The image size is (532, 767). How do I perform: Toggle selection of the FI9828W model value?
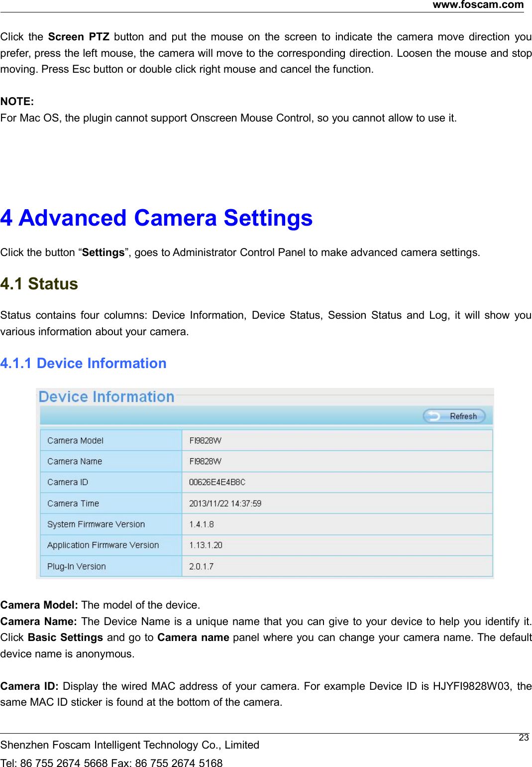point(205,440)
